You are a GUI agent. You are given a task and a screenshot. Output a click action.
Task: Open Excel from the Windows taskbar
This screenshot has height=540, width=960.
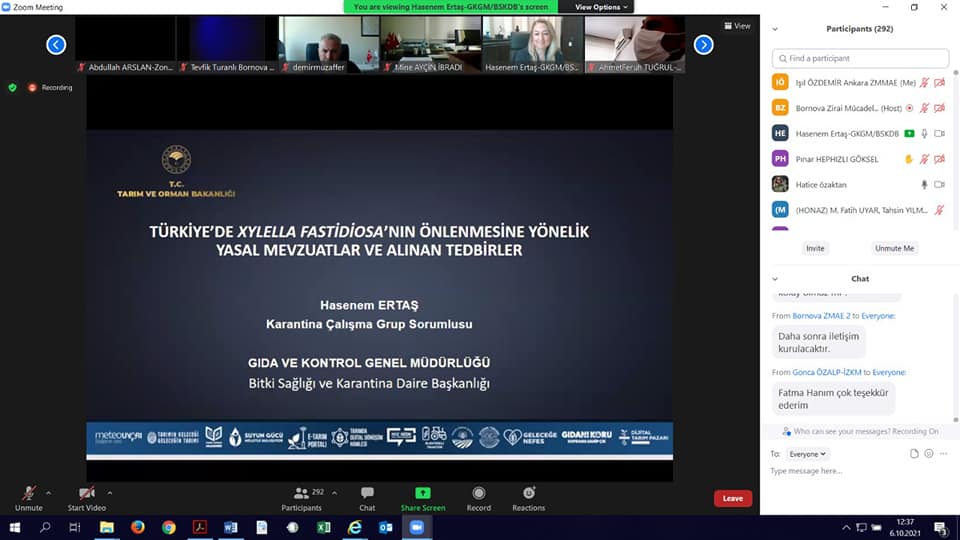coord(324,527)
